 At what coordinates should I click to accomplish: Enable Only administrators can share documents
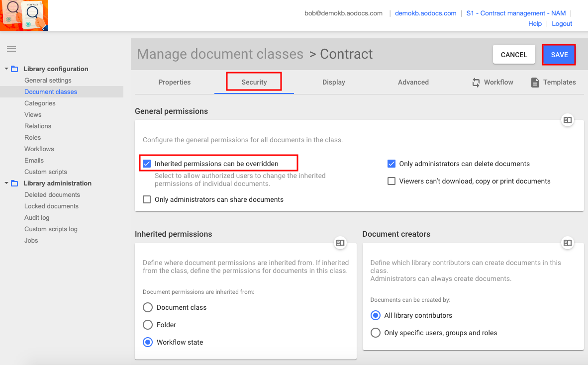[147, 199]
